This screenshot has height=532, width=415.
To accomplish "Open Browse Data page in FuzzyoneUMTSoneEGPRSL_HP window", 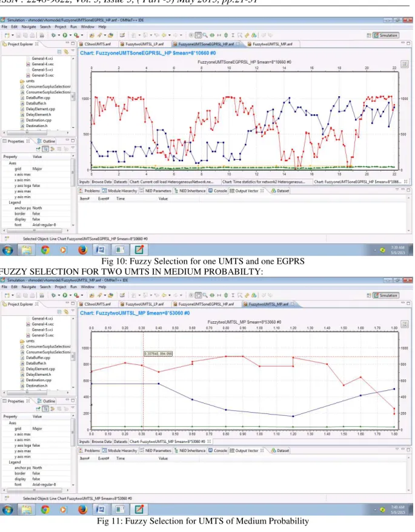I will 102,182.
